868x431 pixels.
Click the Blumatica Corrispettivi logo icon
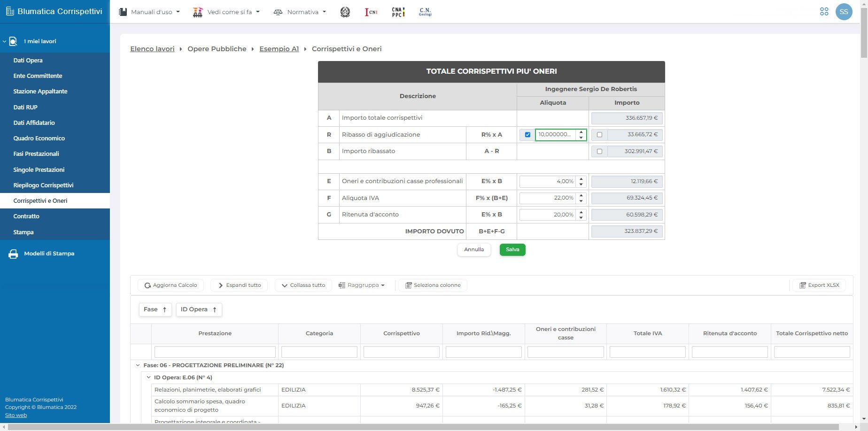10,12
